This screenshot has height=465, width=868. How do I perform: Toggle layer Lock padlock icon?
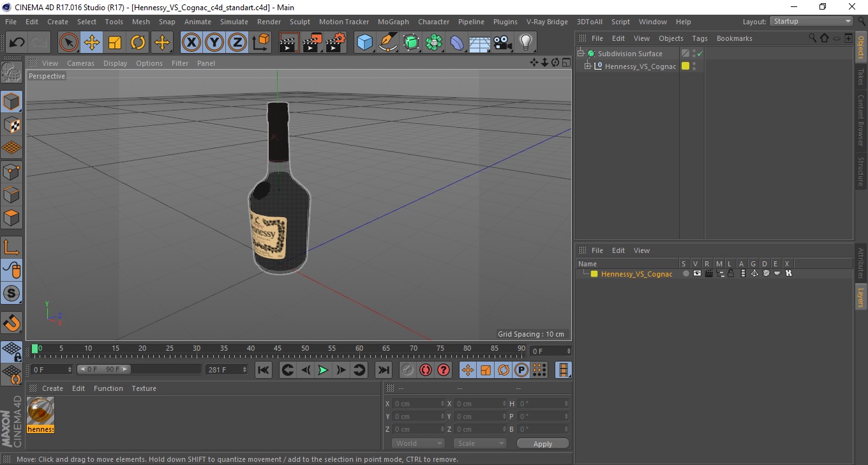(731, 273)
